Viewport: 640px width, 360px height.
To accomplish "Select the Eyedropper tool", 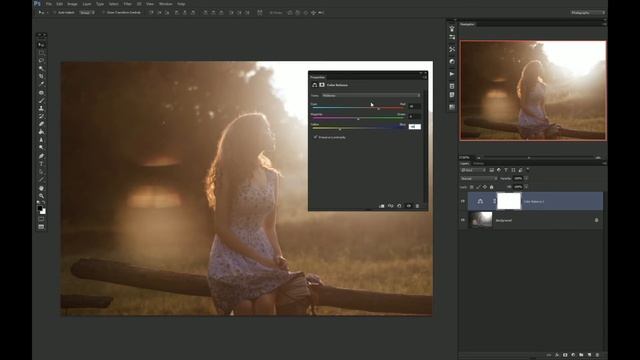I will point(41,84).
